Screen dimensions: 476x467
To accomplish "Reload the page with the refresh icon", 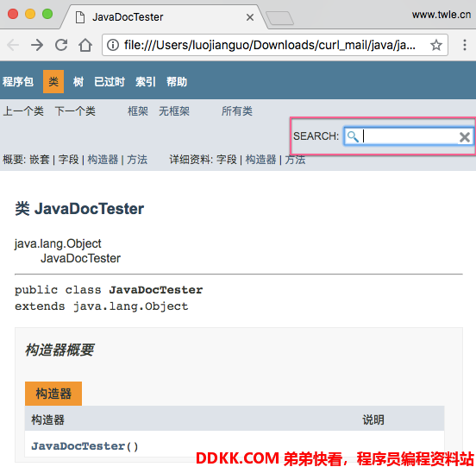I will point(61,45).
